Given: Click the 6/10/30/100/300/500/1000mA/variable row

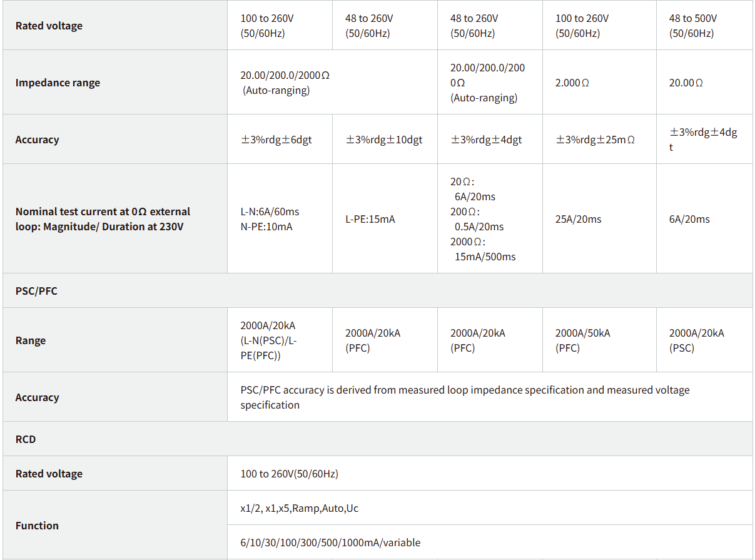Looking at the screenshot, I should pyautogui.click(x=330, y=542).
